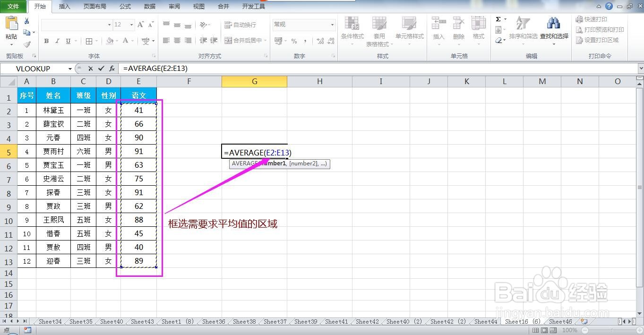Click in the formula bar input
This screenshot has height=335, width=644.
point(378,69)
